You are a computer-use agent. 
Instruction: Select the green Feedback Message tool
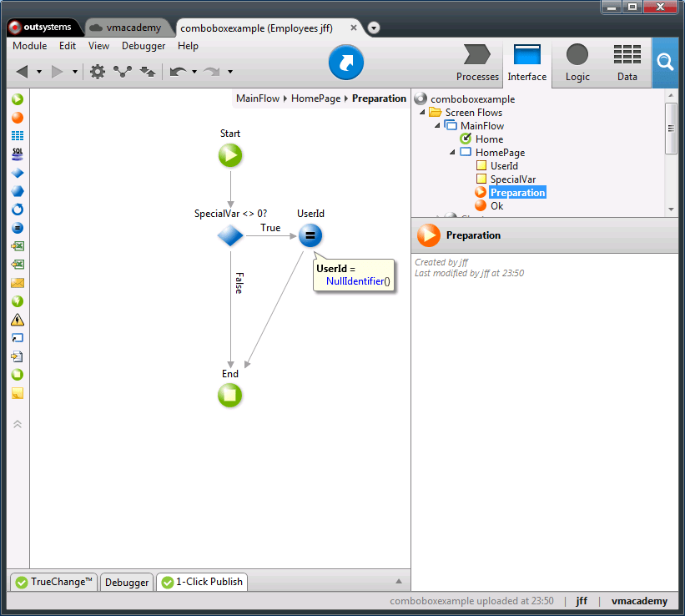(18, 301)
